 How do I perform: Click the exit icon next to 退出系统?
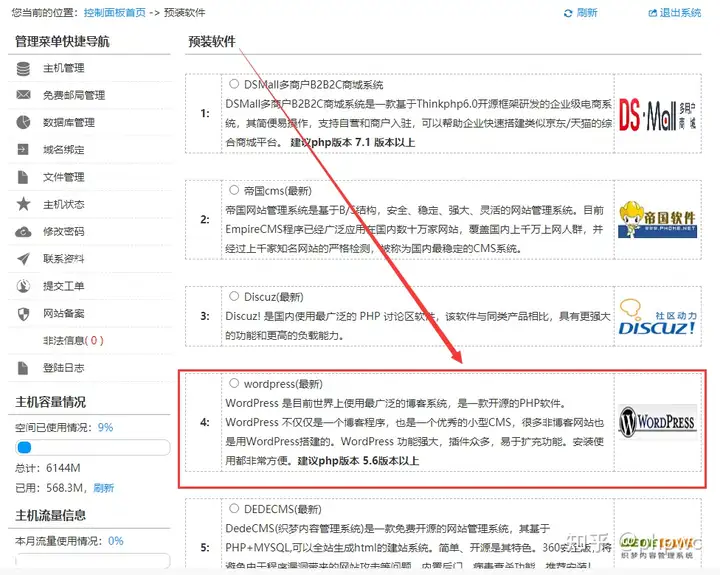tap(652, 13)
